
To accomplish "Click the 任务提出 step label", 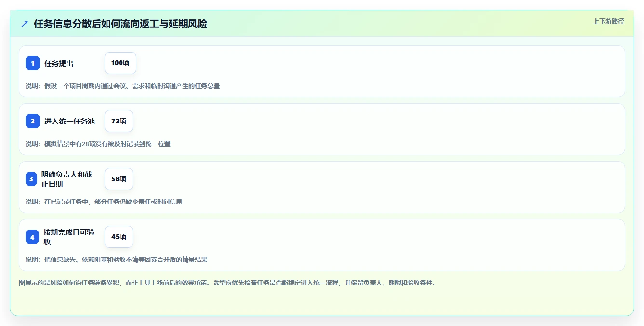I will 59,63.
